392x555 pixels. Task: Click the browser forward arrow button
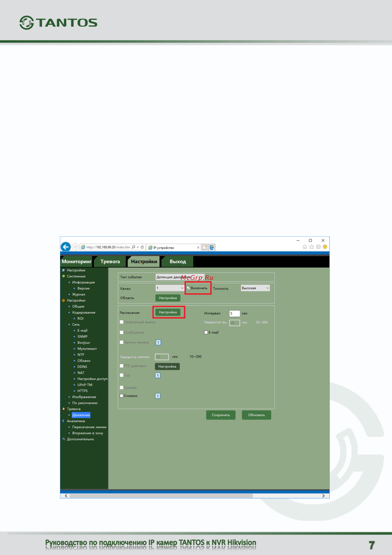(x=75, y=247)
